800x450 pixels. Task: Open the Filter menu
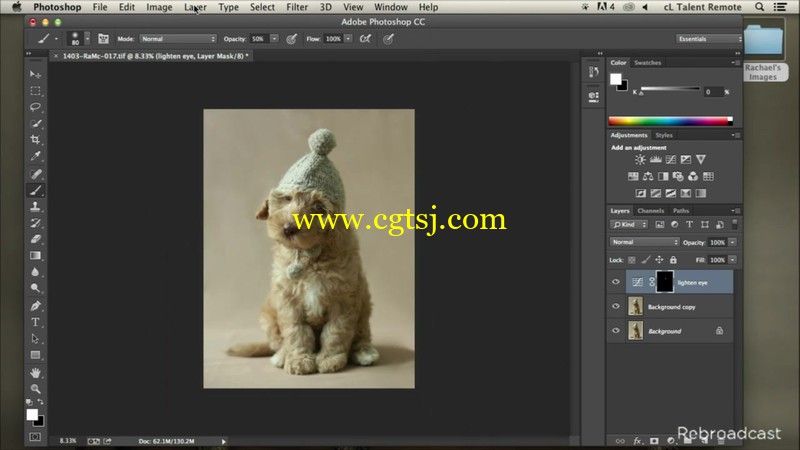[297, 7]
